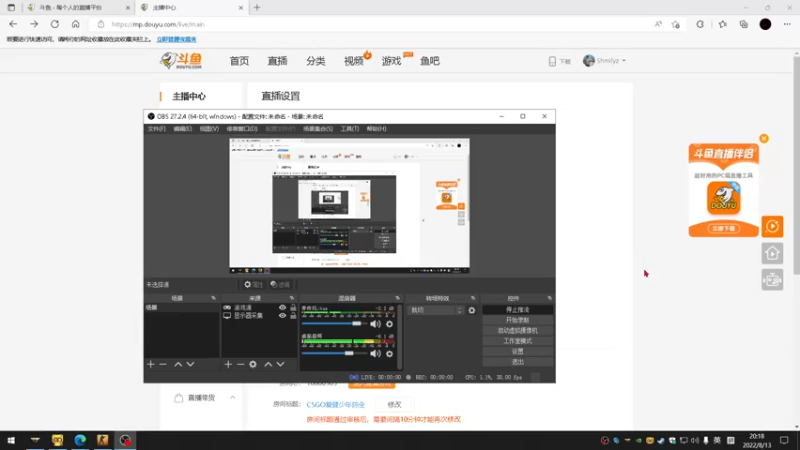Move the source down in the Sources panel

[281, 364]
